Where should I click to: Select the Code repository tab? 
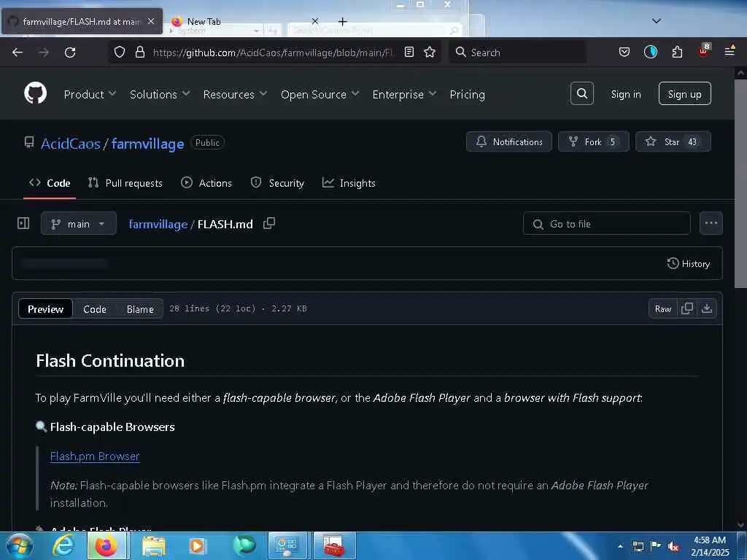50,183
